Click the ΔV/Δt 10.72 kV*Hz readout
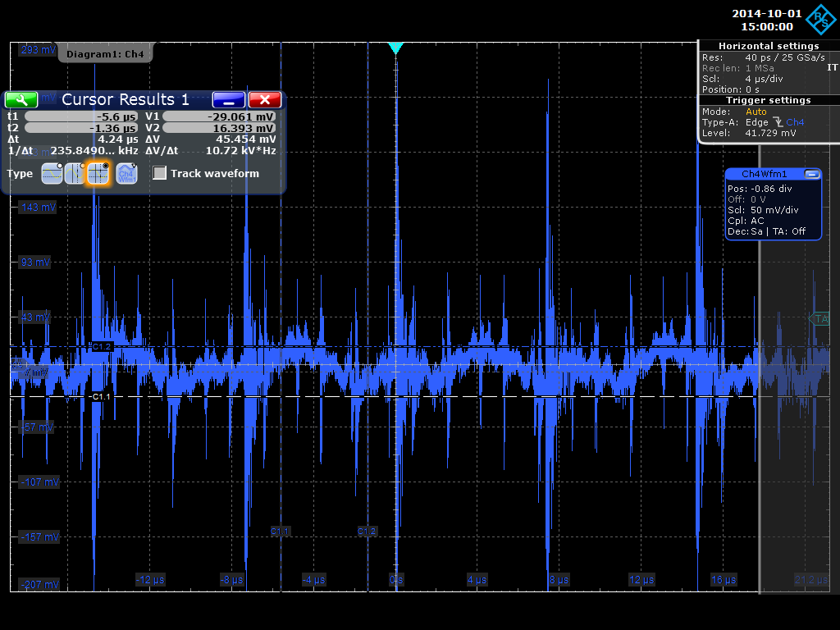Screen dimensions: 840x630 (241, 151)
